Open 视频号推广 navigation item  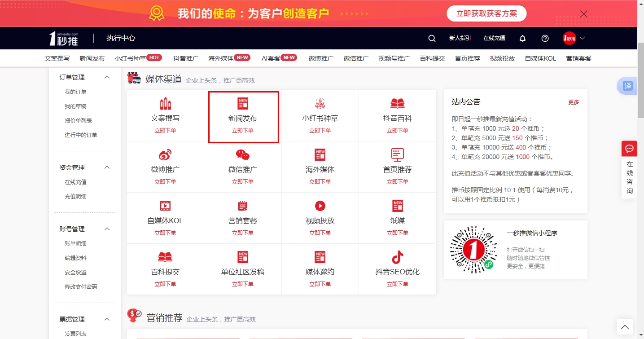pyautogui.click(x=394, y=58)
